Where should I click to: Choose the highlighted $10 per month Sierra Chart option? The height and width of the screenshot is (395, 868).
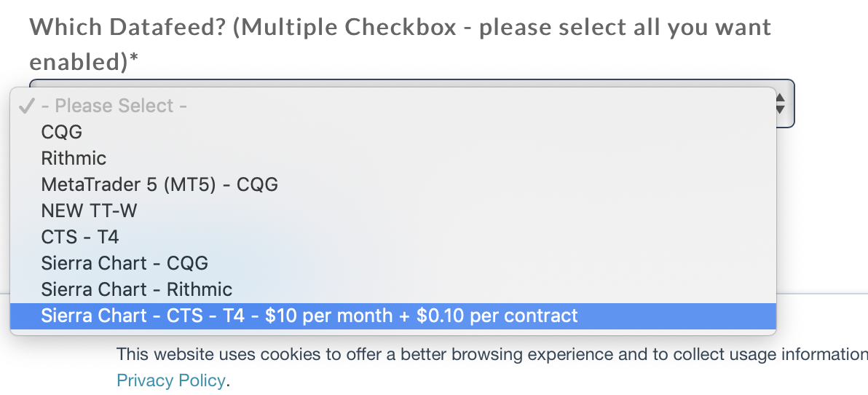(x=309, y=316)
